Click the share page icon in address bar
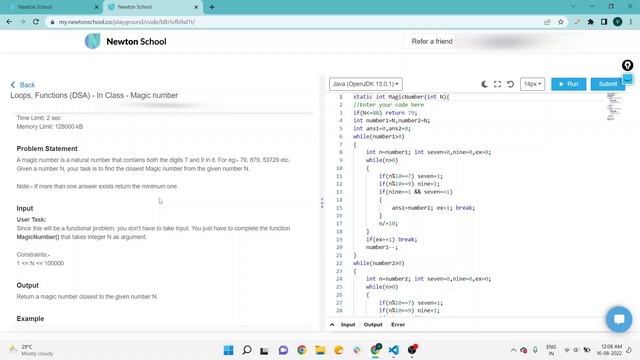Viewport: 640px width, 360px height. [x=547, y=22]
